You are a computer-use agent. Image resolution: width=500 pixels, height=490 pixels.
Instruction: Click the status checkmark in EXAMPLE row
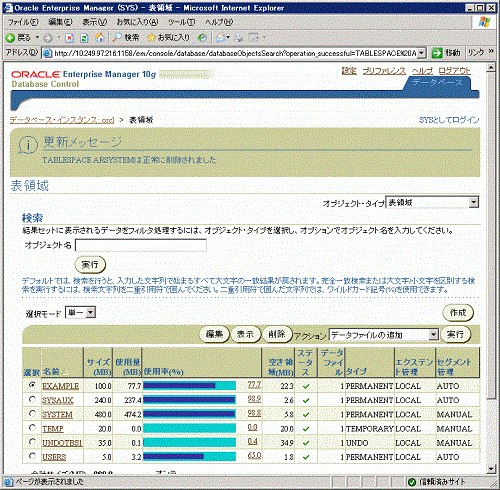pyautogui.click(x=306, y=386)
